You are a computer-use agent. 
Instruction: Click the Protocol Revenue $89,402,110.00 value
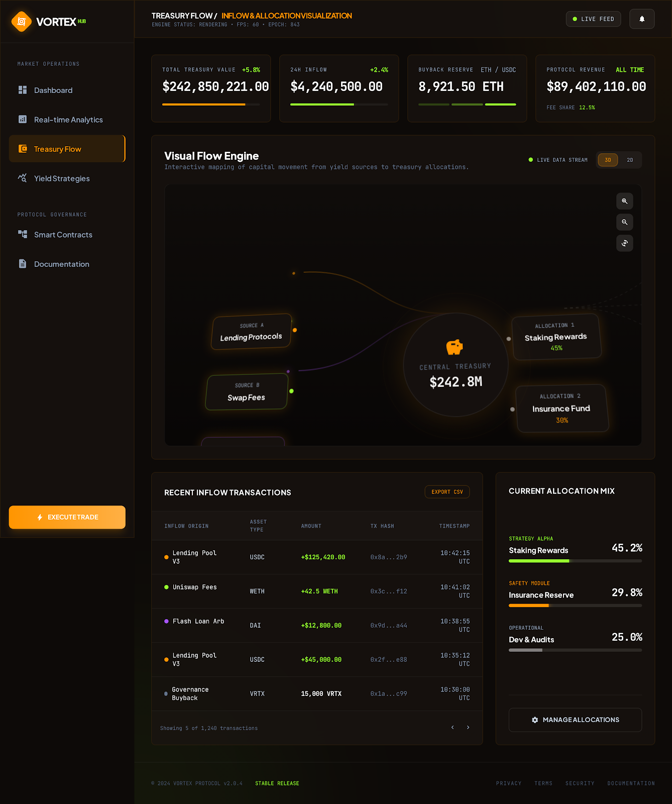596,87
